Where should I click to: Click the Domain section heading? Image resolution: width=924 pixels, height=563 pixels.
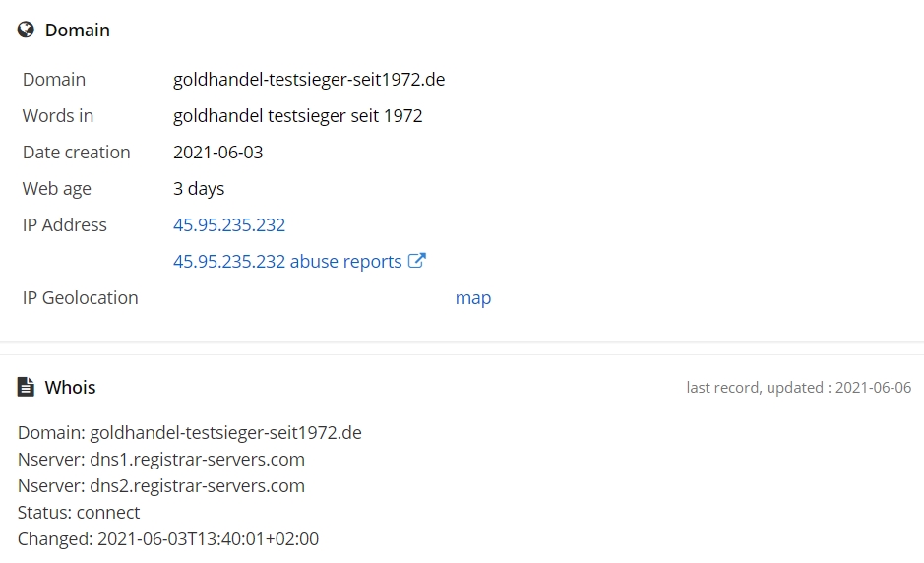click(x=78, y=31)
